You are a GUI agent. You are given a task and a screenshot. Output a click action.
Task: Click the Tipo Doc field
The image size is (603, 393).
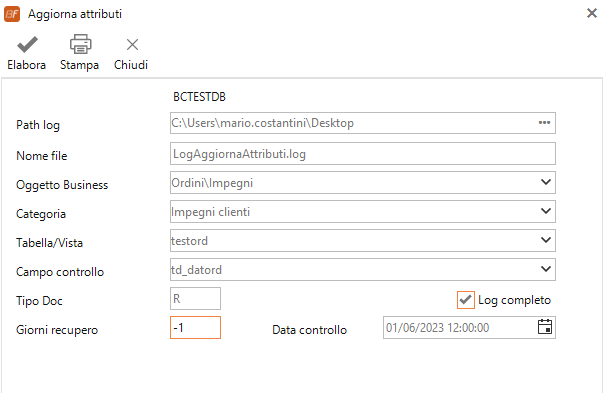[195, 298]
